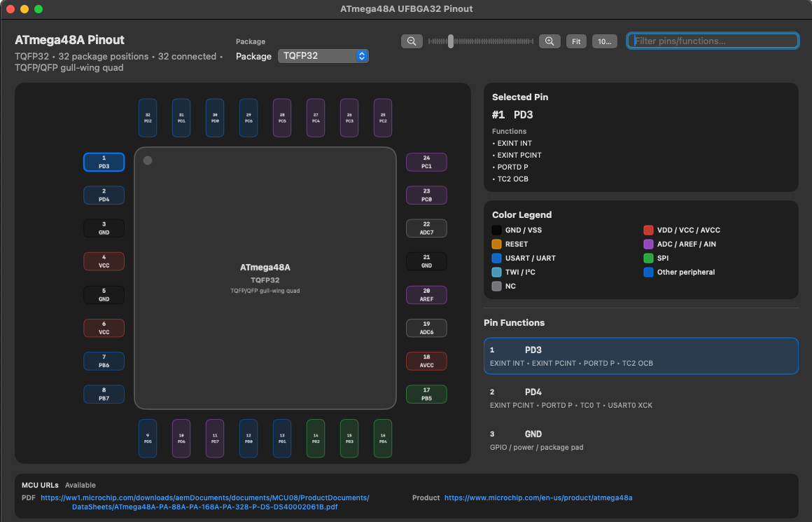Select pin 22 ADC7 on the diagram
This screenshot has width=812, height=522.
pos(427,228)
